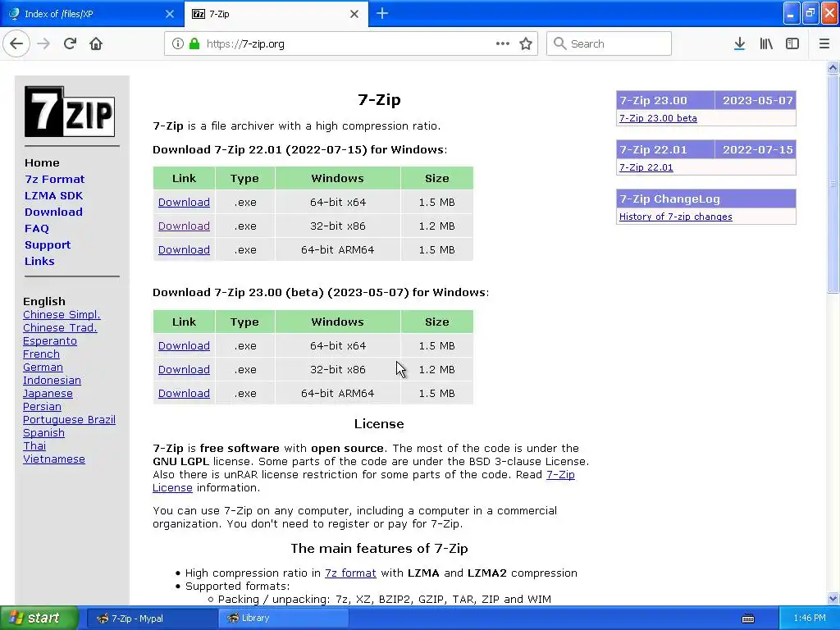Viewport: 840px width, 630px height.
Task: Open the FAQ sidebar link
Action: [36, 229]
